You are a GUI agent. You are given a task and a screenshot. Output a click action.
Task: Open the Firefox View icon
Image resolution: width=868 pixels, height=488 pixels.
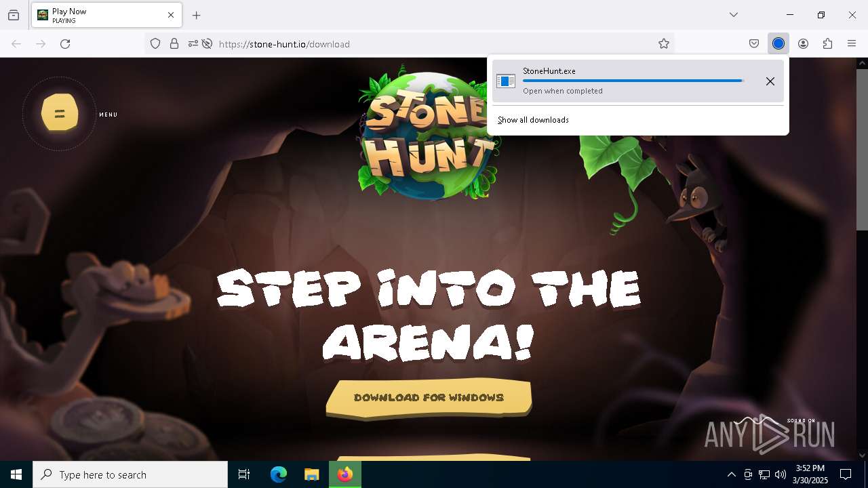pos(14,15)
